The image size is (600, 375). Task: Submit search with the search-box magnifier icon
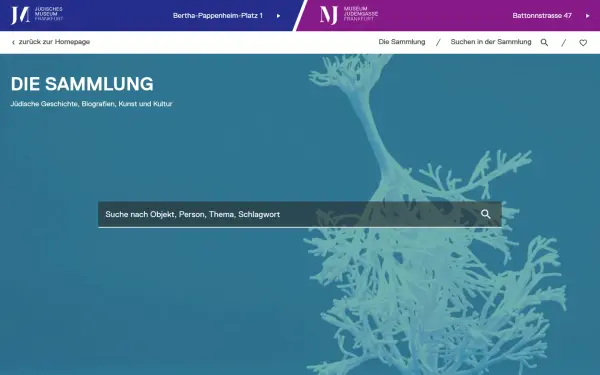tap(486, 214)
